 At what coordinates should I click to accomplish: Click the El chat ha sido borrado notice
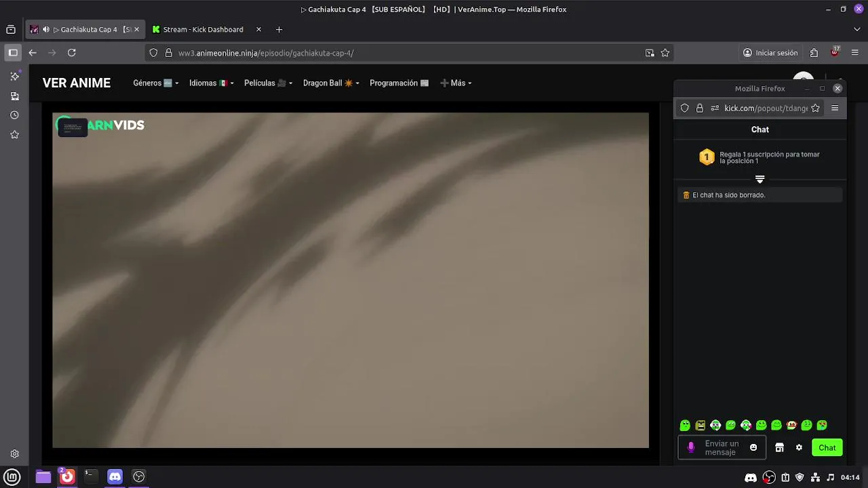(x=760, y=195)
